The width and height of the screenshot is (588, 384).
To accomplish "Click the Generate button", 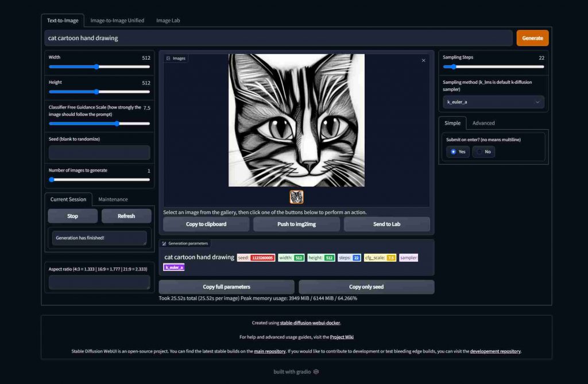I will click(x=532, y=37).
